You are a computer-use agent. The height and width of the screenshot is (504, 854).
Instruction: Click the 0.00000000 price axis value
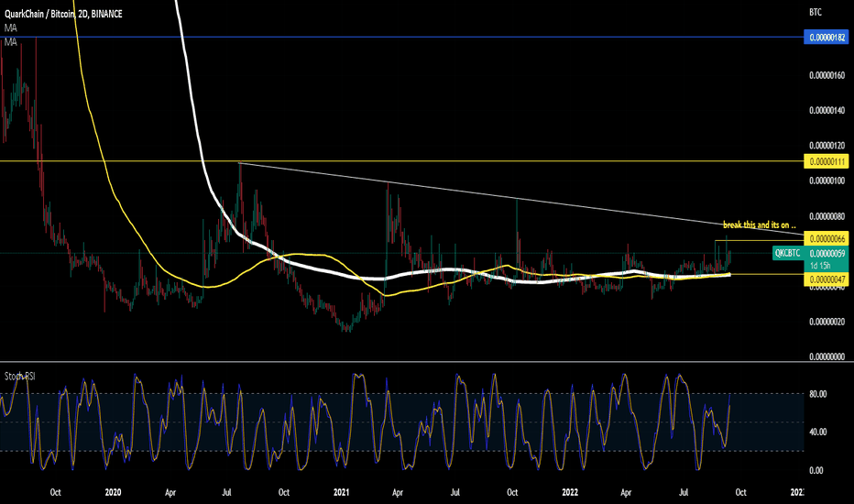point(827,356)
